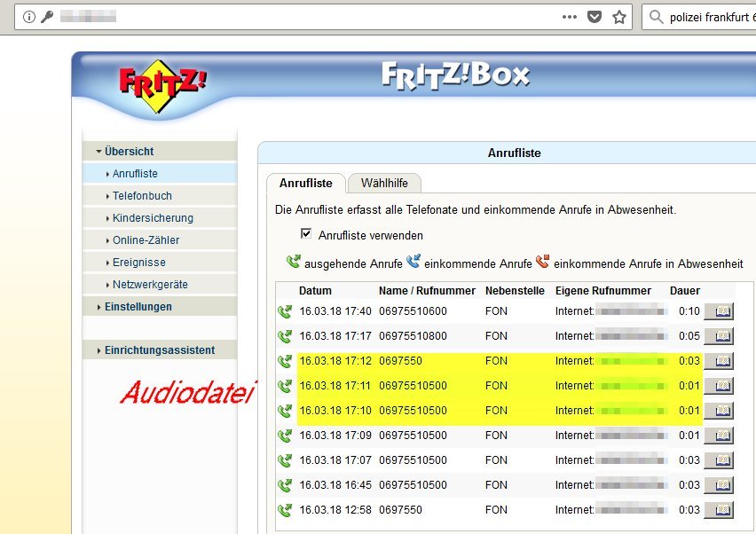This screenshot has height=534, width=756.
Task: Add 17:40 call number to phonebook
Action: point(719,311)
